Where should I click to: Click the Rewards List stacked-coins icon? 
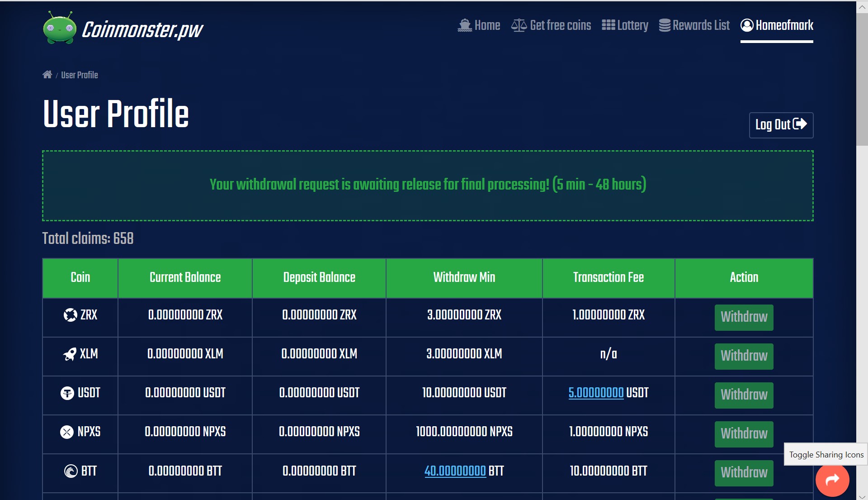[x=664, y=25]
